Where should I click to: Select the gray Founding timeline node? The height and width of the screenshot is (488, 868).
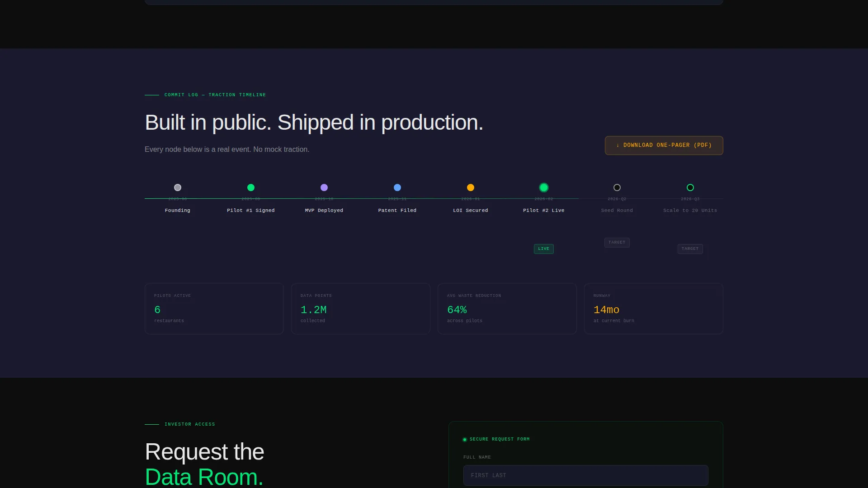coord(178,188)
